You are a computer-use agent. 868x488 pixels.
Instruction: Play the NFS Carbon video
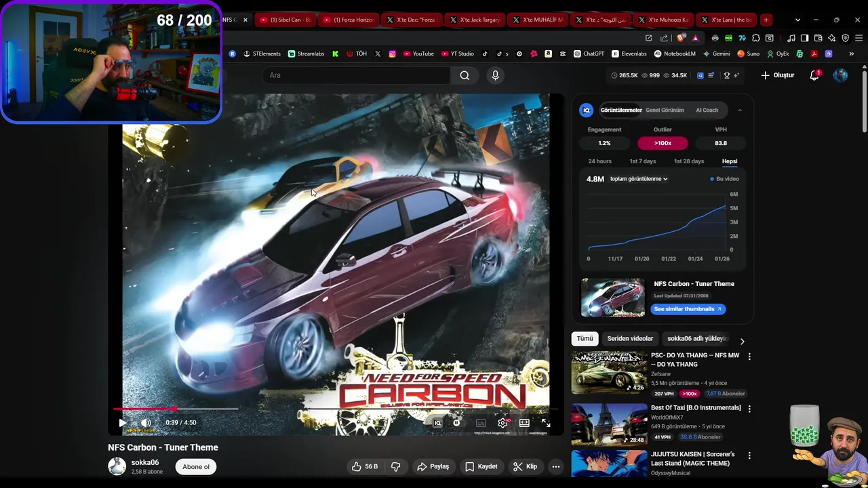(123, 422)
